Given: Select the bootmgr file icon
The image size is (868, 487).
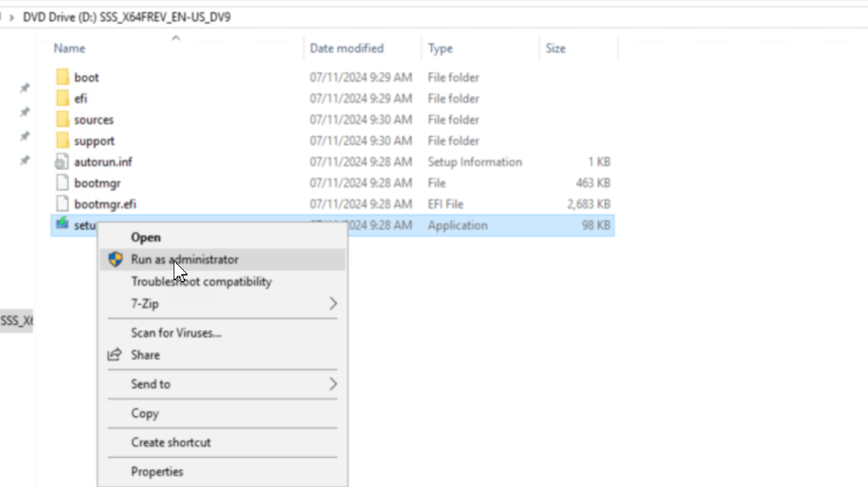Looking at the screenshot, I should [x=62, y=183].
